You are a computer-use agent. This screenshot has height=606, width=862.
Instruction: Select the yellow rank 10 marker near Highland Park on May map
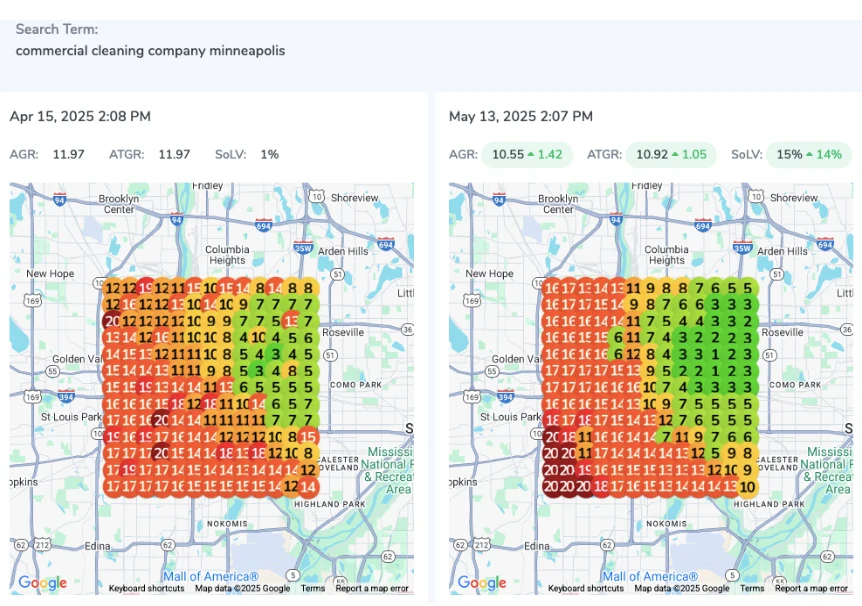pyautogui.click(x=746, y=487)
